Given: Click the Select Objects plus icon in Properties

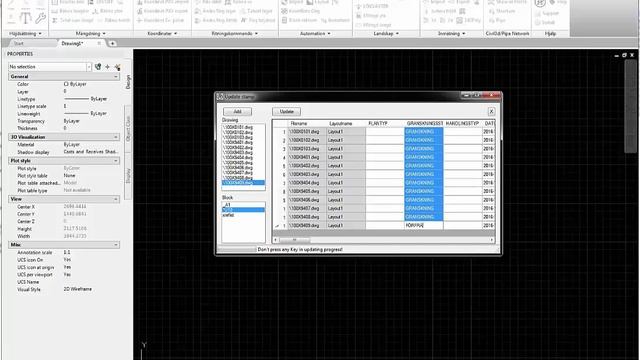Looking at the screenshot, I should [107, 67].
